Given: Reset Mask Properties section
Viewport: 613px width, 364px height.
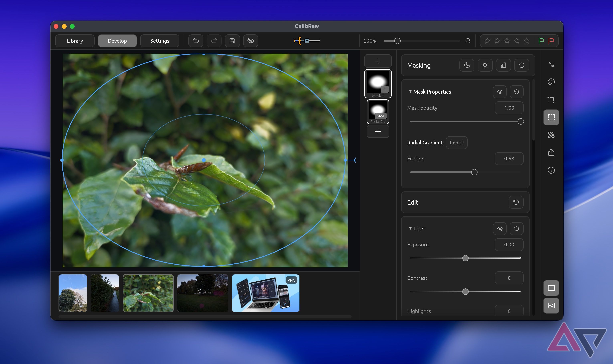Looking at the screenshot, I should click(517, 92).
